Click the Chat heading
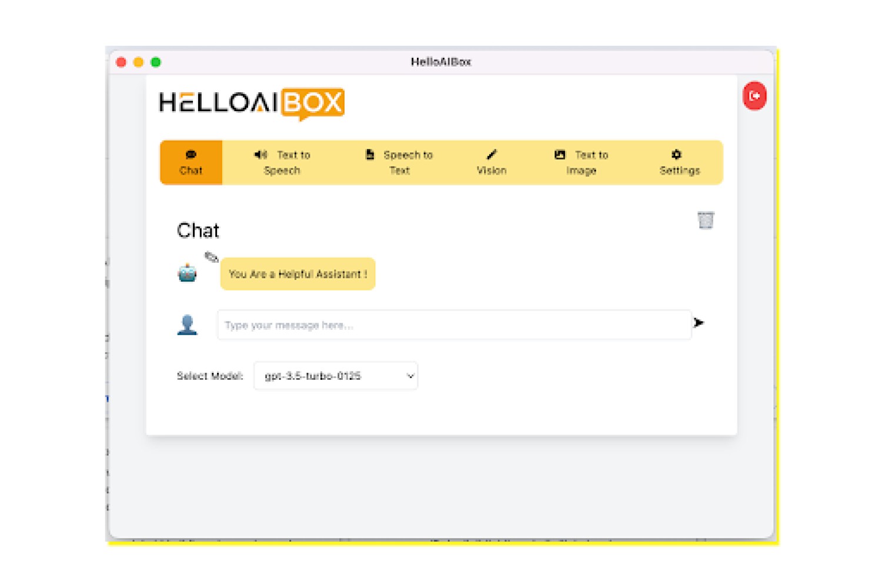 click(x=198, y=230)
